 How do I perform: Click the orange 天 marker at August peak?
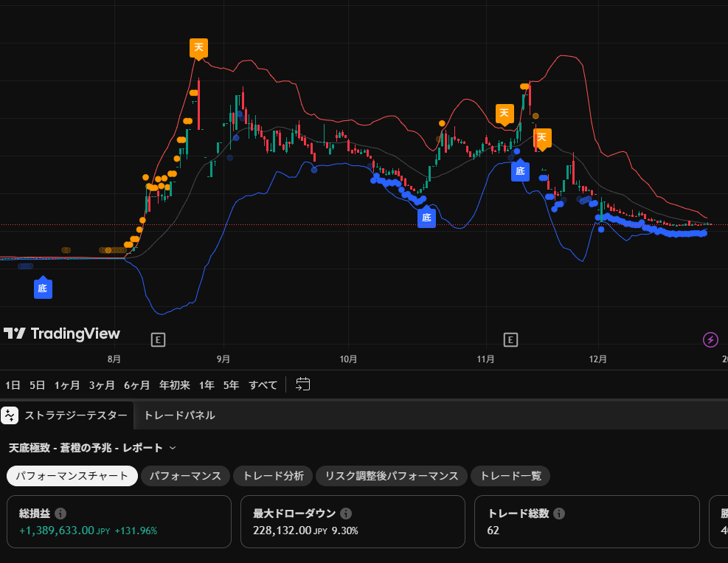(x=198, y=48)
